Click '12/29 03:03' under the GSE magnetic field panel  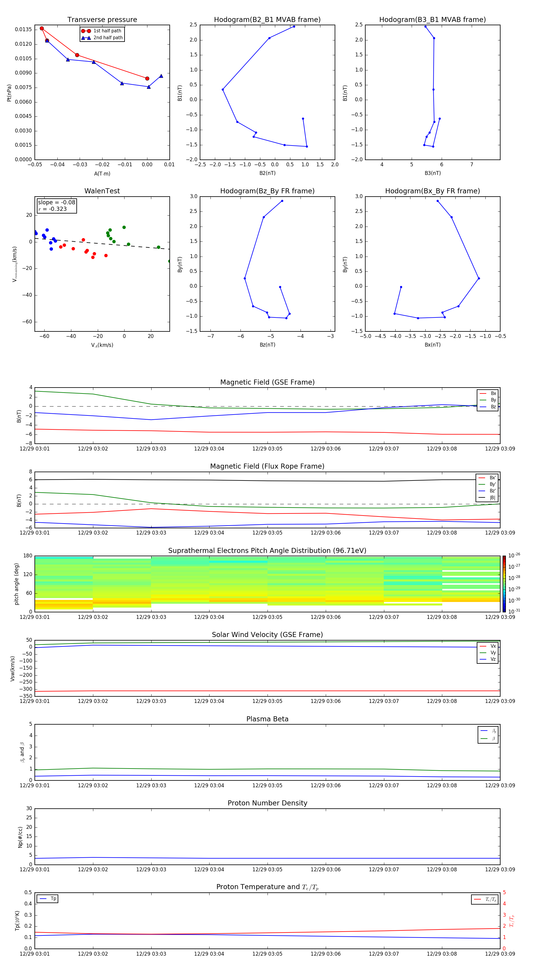(151, 449)
